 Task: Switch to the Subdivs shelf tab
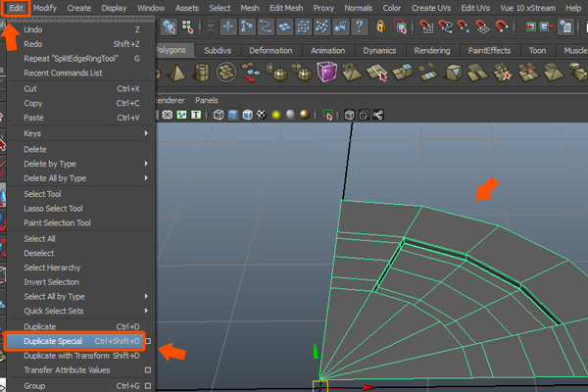tap(218, 49)
